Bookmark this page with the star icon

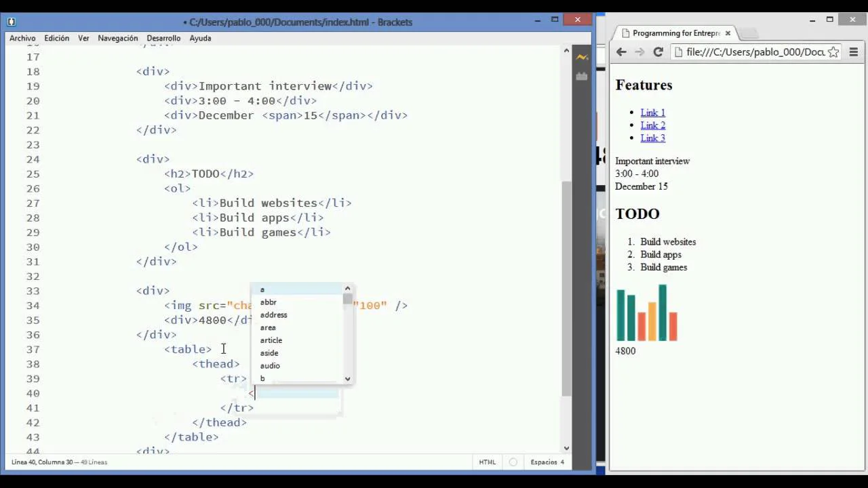pyautogui.click(x=833, y=52)
